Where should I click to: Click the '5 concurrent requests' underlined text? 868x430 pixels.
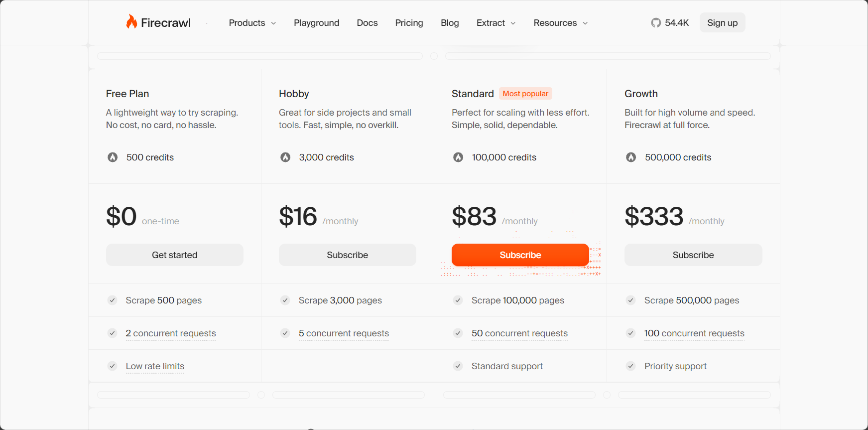tap(344, 333)
